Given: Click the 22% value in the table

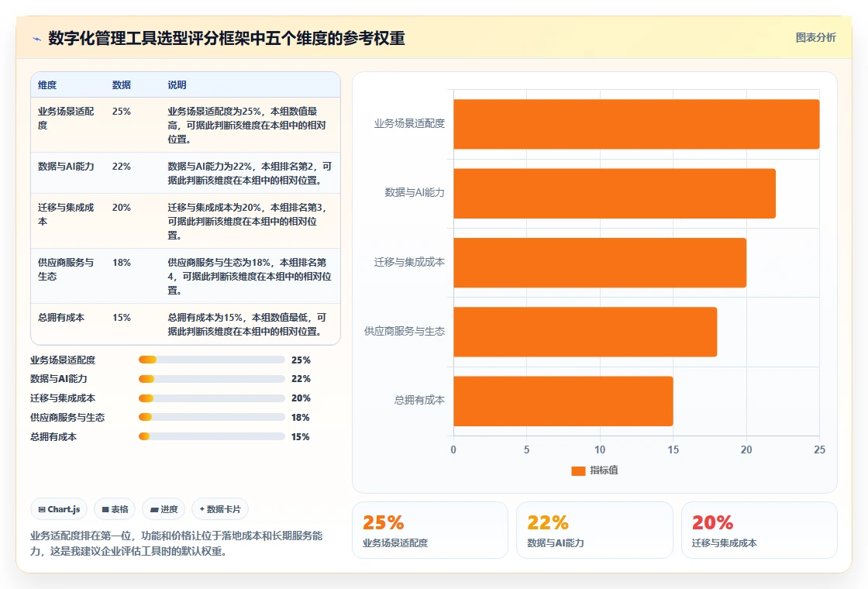Looking at the screenshot, I should point(121,167).
